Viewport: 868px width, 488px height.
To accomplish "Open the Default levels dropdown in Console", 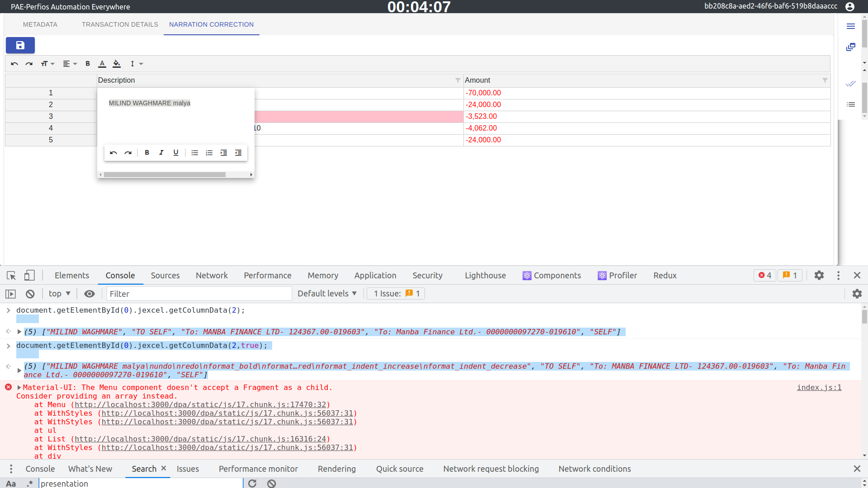I will 327,293.
